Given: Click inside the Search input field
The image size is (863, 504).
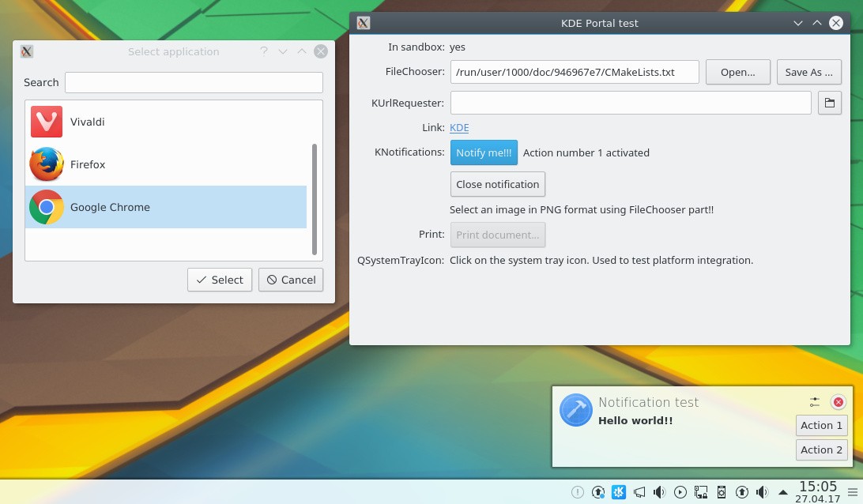Looking at the screenshot, I should click(x=192, y=82).
